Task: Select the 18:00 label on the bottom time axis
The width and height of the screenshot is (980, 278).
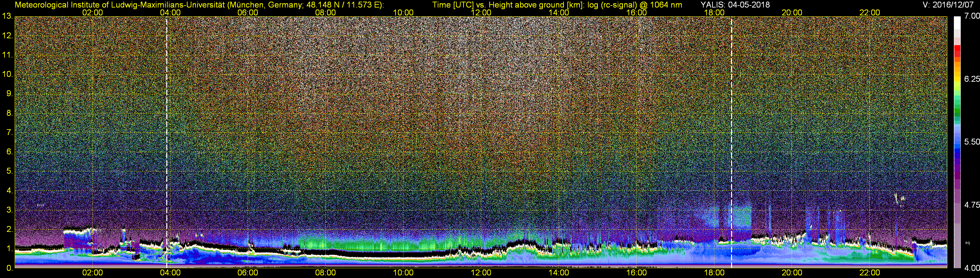Action: [x=714, y=273]
